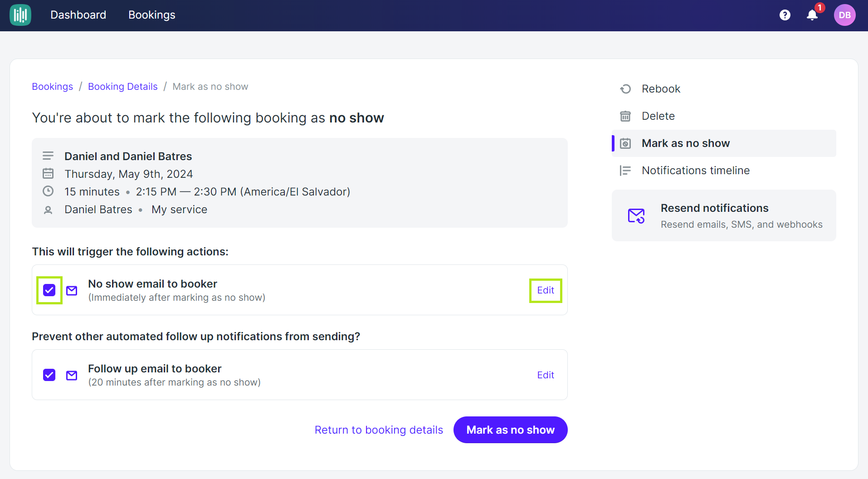
Task: Select Mark as no show in the side menu
Action: click(724, 143)
